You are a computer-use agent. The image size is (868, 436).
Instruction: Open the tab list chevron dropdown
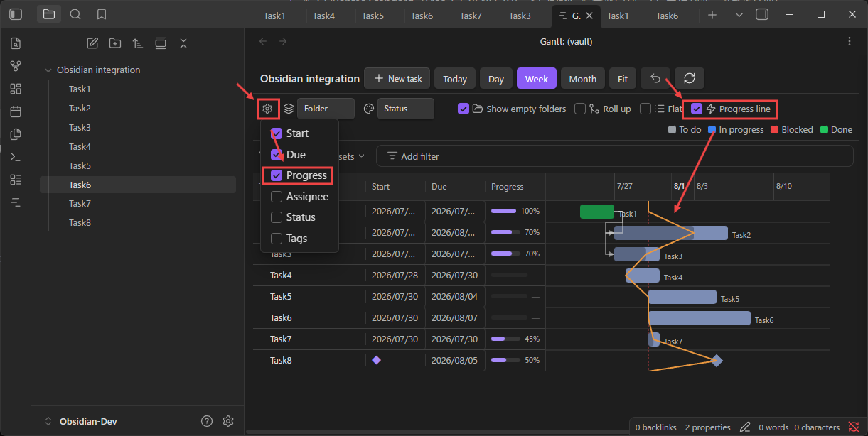tap(739, 15)
